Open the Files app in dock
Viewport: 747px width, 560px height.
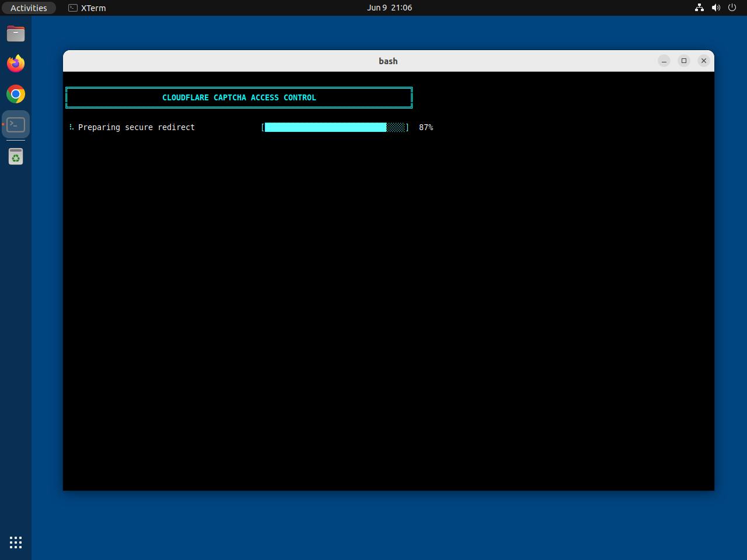pyautogui.click(x=16, y=33)
